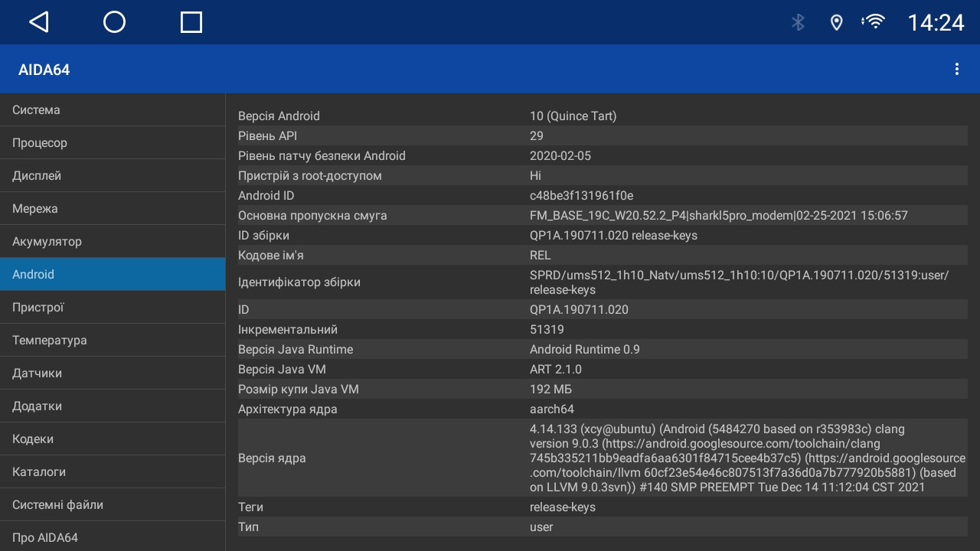Open the AIDA64 three-dot overflow menu
980x551 pixels.
[x=956, y=69]
